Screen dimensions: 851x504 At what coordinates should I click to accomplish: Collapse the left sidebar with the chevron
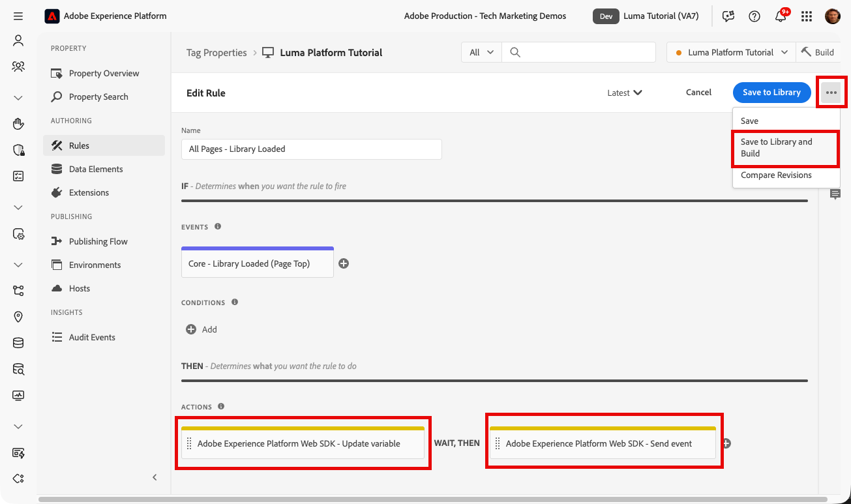click(155, 477)
